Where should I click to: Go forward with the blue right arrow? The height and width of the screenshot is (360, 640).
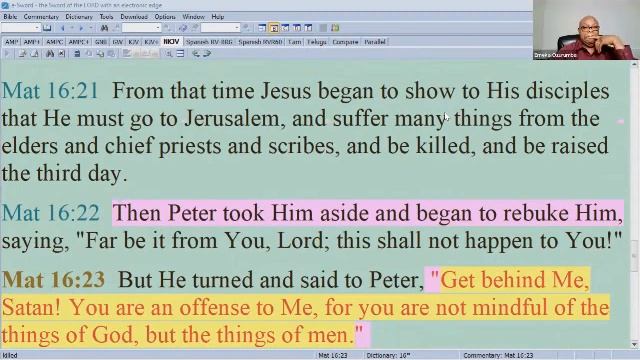(81, 28)
